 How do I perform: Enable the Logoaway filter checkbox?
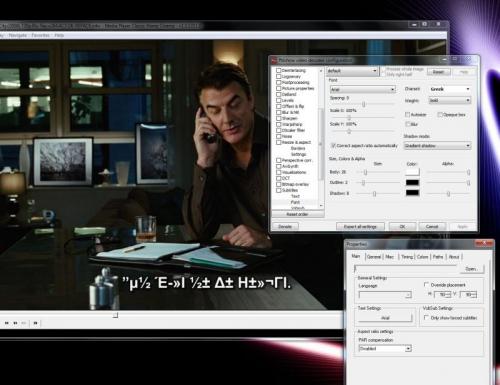[x=278, y=77]
